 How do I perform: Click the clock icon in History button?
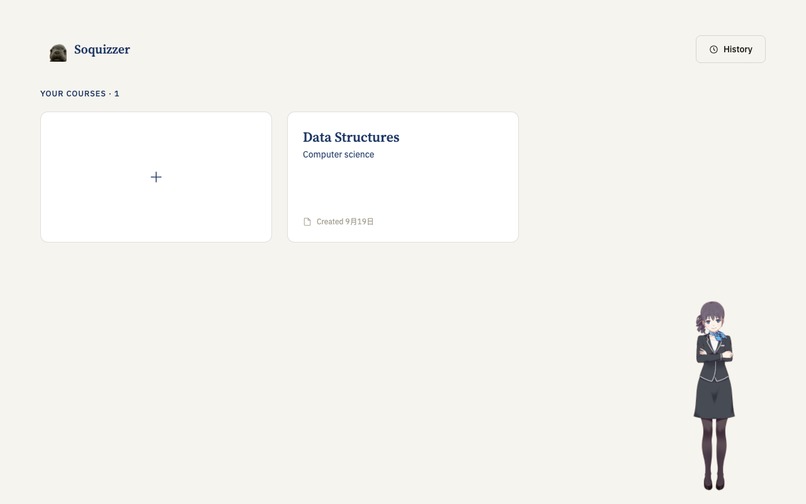pyautogui.click(x=713, y=49)
